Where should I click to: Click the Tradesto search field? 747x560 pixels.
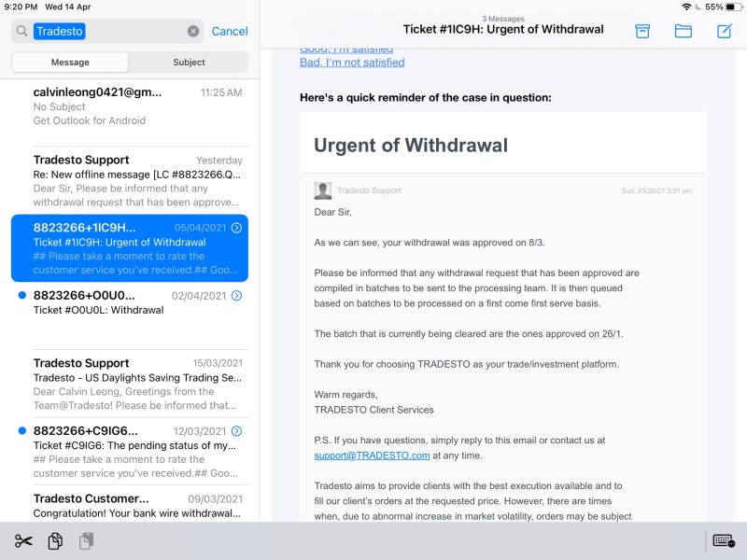pyautogui.click(x=107, y=32)
